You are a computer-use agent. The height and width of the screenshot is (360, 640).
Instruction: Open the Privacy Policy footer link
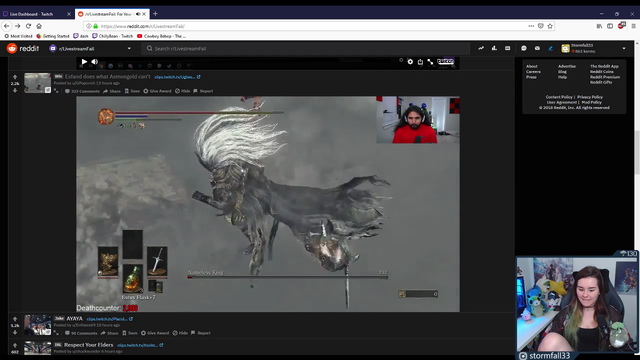(590, 97)
